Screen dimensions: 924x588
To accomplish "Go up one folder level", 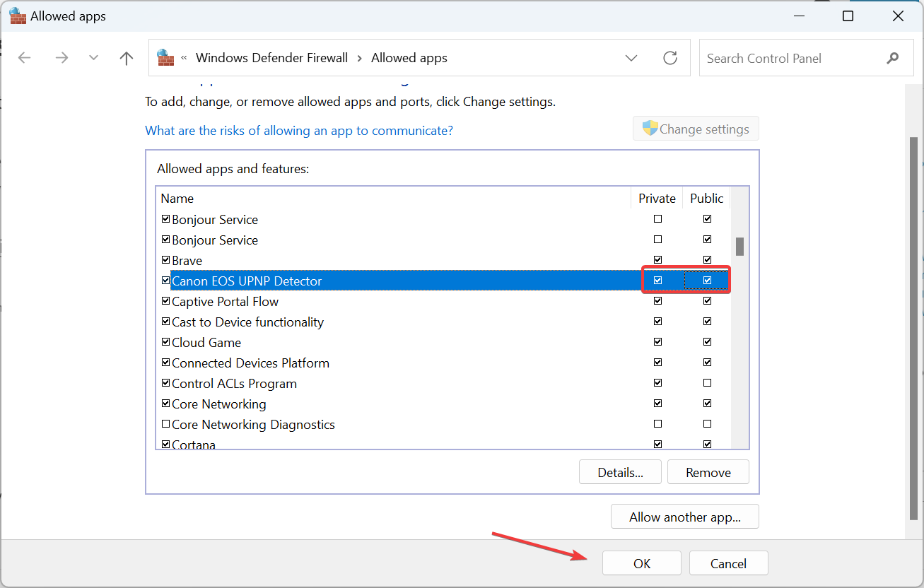I will point(127,58).
